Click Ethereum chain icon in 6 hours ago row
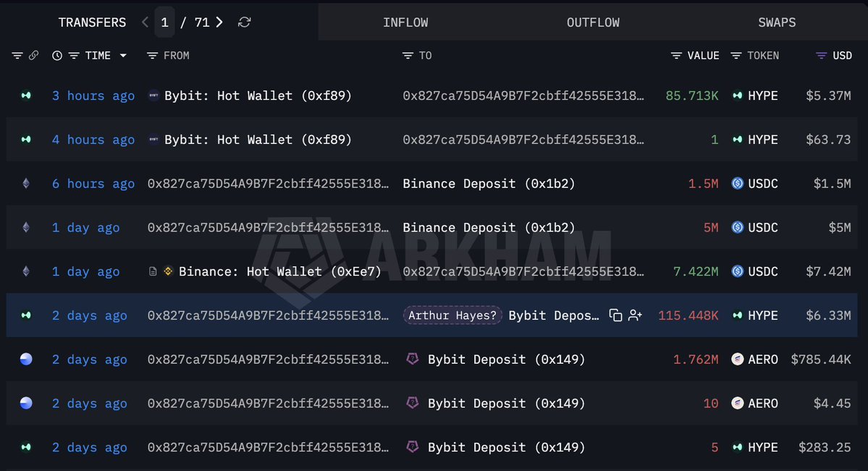The height and width of the screenshot is (471, 868). pyautogui.click(x=26, y=183)
